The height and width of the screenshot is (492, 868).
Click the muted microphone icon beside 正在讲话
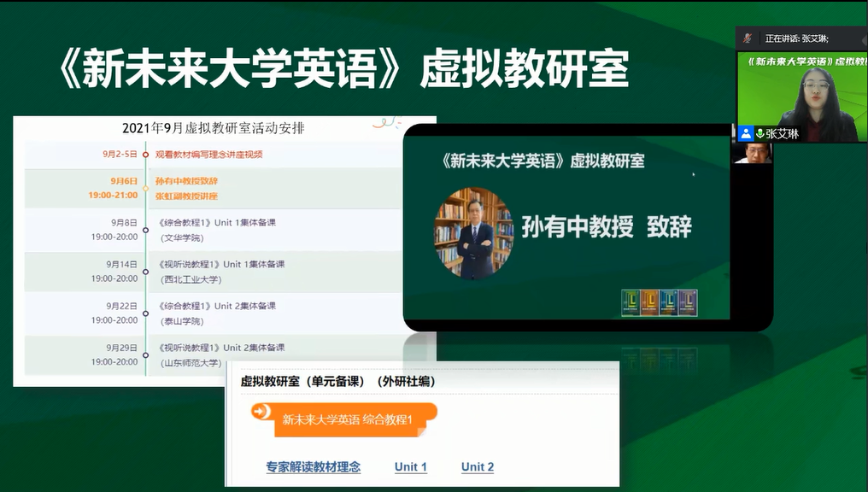click(748, 38)
